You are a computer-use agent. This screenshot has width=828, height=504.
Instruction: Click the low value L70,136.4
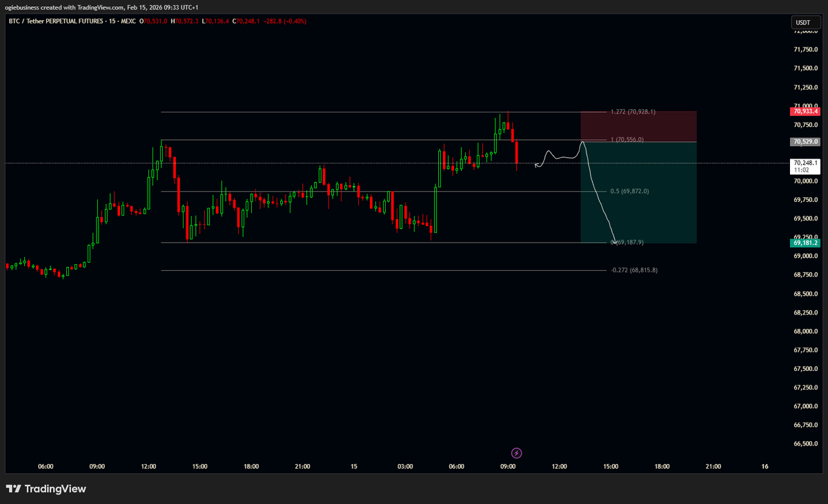pyautogui.click(x=216, y=21)
